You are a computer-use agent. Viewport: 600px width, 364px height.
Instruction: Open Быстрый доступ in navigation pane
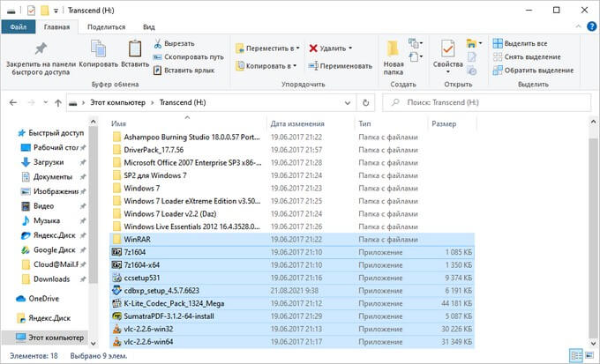[51, 133]
